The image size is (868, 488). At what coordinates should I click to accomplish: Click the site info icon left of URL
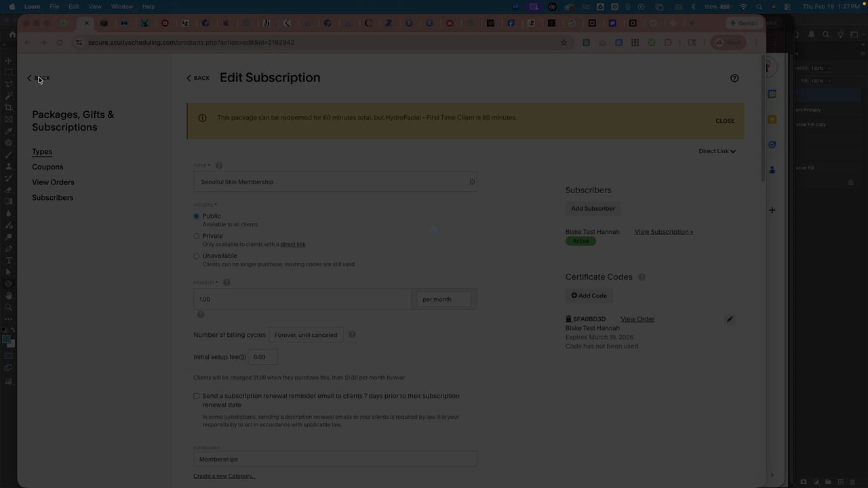click(79, 42)
